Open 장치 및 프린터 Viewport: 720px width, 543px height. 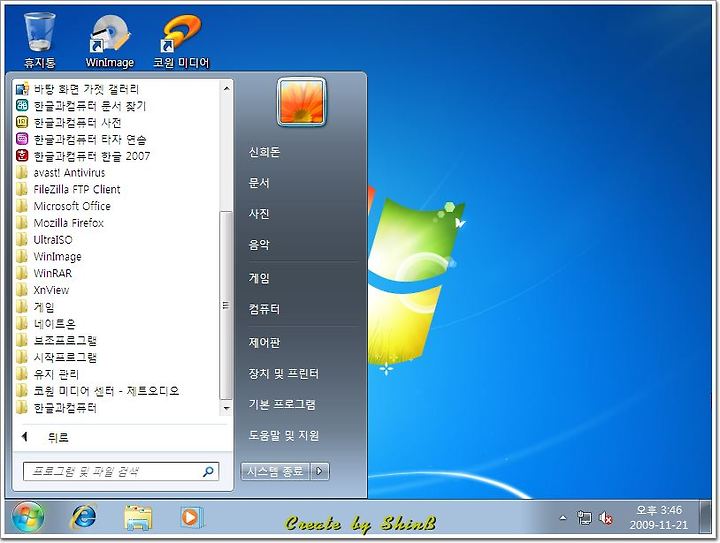tap(283, 374)
